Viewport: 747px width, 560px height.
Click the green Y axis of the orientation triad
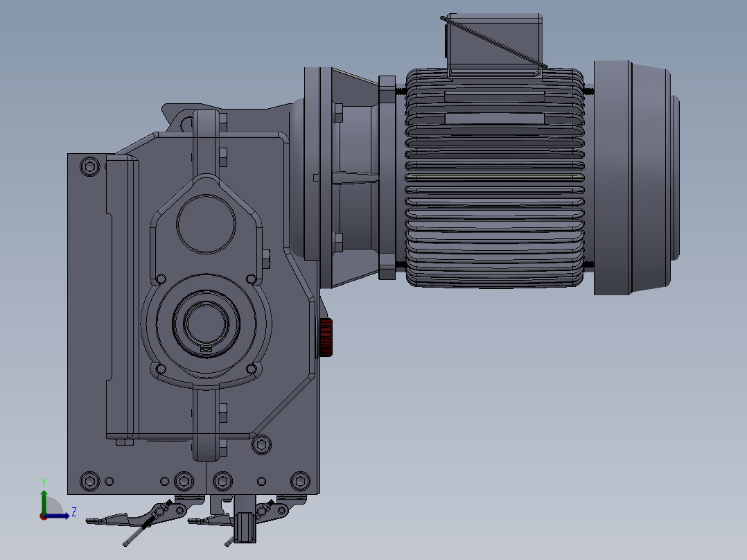pos(44,501)
